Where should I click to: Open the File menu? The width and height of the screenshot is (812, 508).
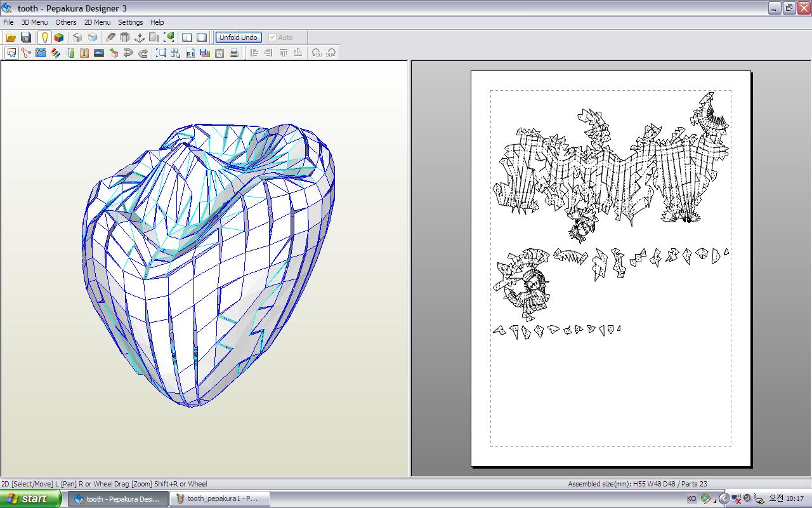coord(8,22)
